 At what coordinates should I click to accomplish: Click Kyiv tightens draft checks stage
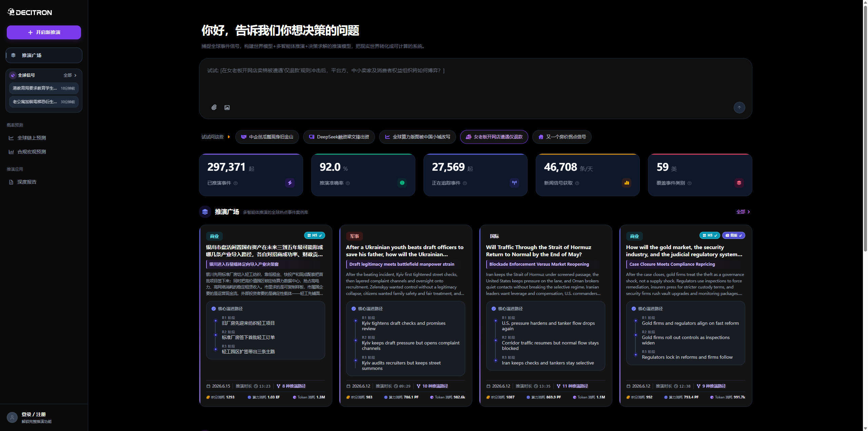(403, 326)
